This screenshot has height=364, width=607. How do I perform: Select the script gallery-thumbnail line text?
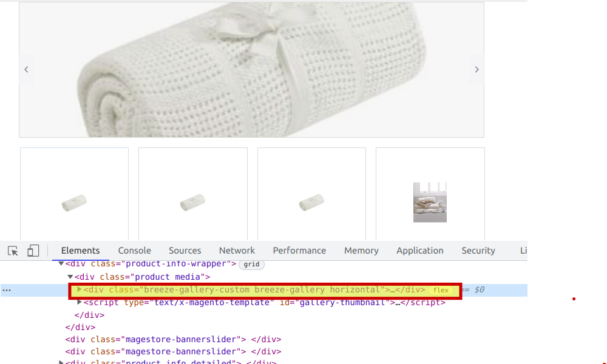[x=265, y=303]
